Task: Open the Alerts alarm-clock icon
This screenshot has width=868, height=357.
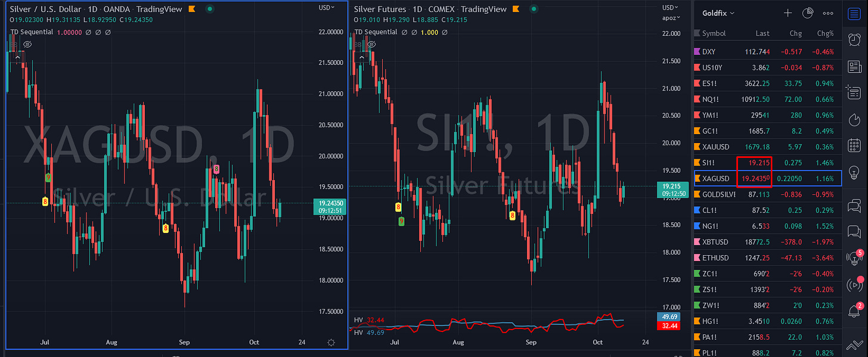Action: (854, 39)
